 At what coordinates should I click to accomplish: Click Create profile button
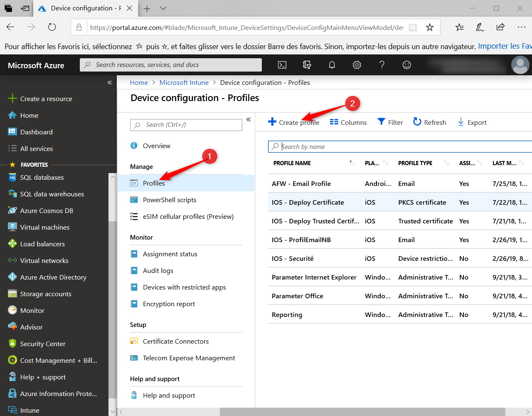pyautogui.click(x=294, y=122)
